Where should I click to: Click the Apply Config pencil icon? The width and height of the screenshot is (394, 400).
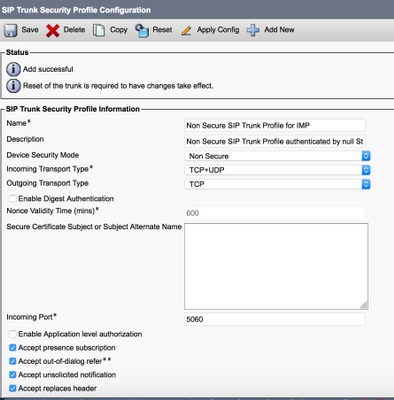pos(186,31)
